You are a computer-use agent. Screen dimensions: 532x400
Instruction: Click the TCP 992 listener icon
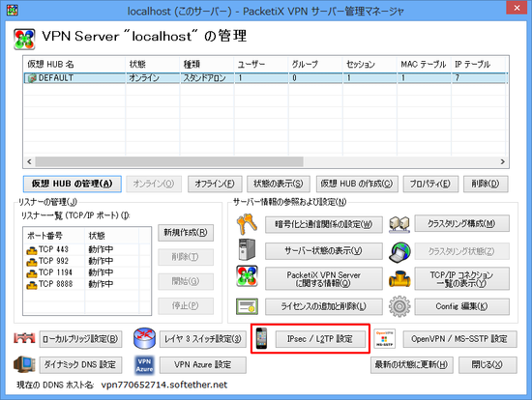(32, 262)
